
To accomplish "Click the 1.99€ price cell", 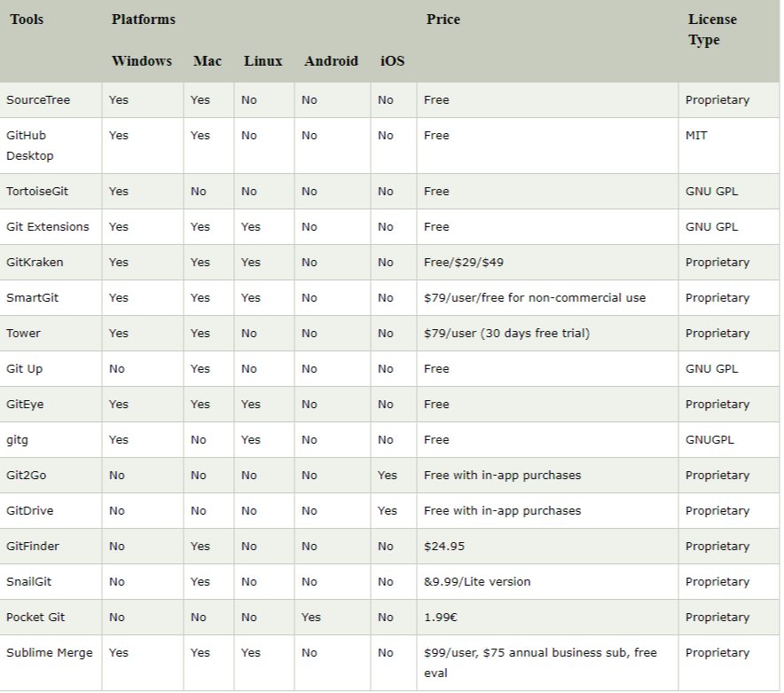I will click(x=441, y=618).
